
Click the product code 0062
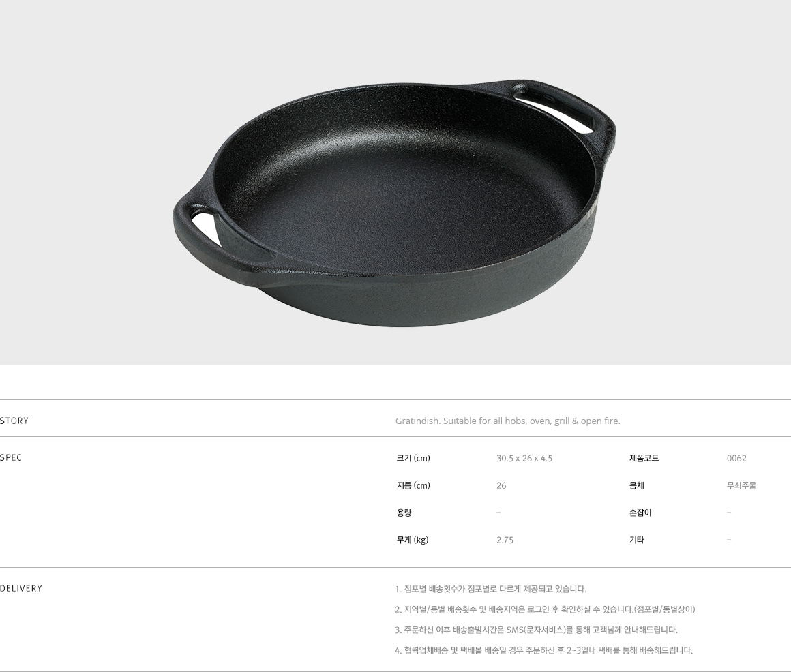tap(736, 458)
